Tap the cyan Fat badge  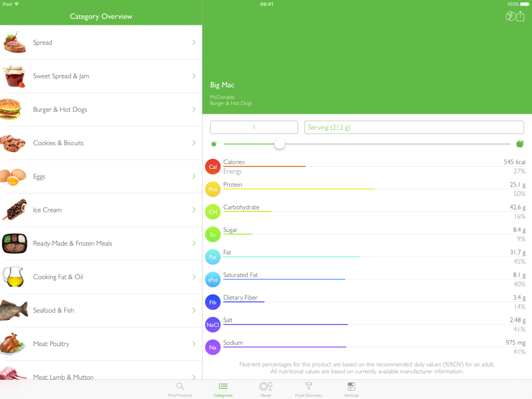[x=213, y=257]
